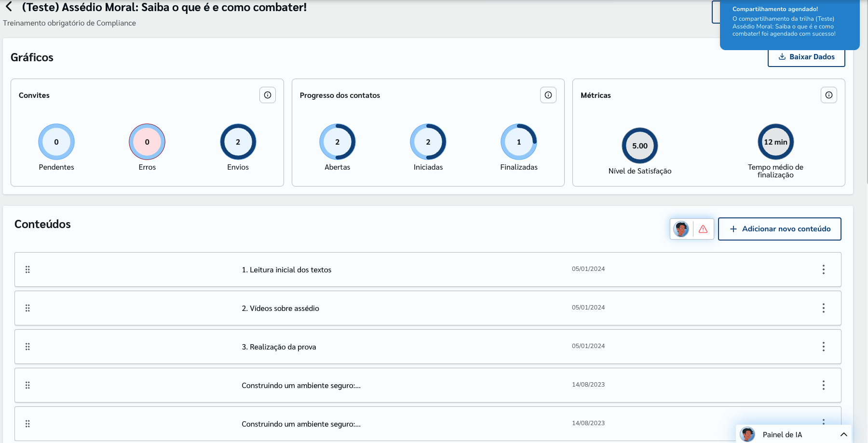Click the Métricas card title

[x=596, y=95]
